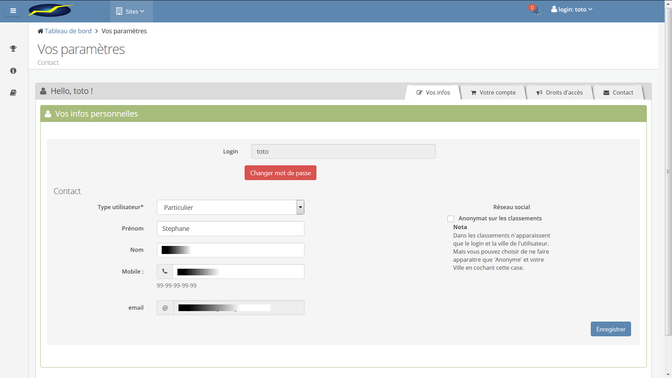Click the email address field
This screenshot has width=672, height=378.
[239, 308]
